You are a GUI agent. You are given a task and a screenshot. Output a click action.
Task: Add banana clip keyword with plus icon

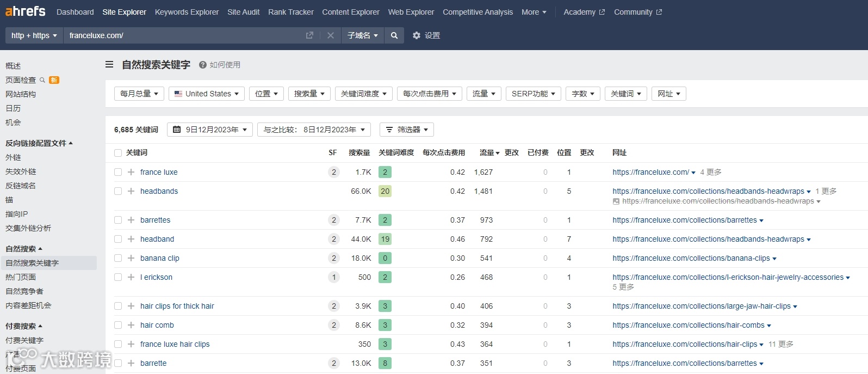[x=131, y=258]
